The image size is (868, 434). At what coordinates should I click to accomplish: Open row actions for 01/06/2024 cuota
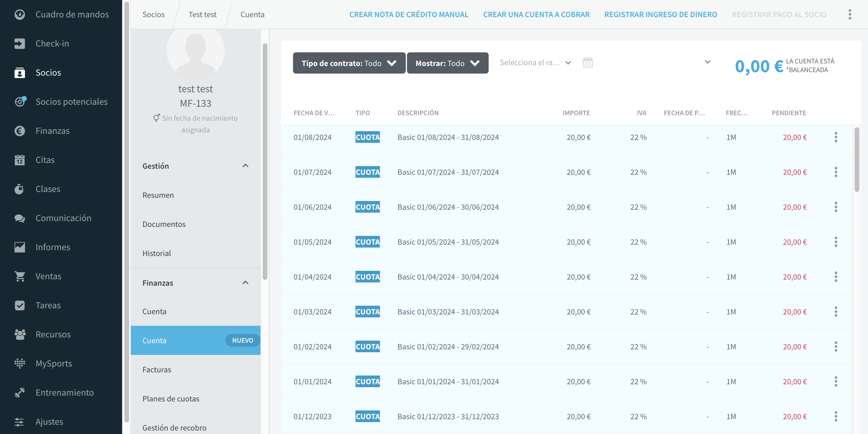836,207
